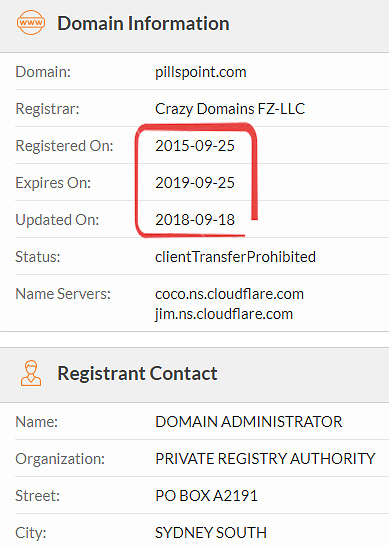The width and height of the screenshot is (389, 548).
Task: Click the PO BOX A2191 street value
Action: [206, 496]
